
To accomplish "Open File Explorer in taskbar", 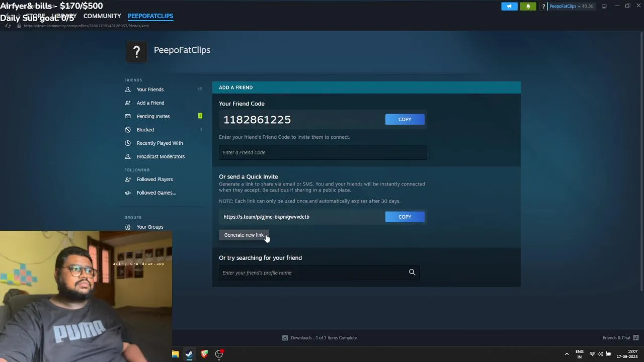I will (x=175, y=354).
